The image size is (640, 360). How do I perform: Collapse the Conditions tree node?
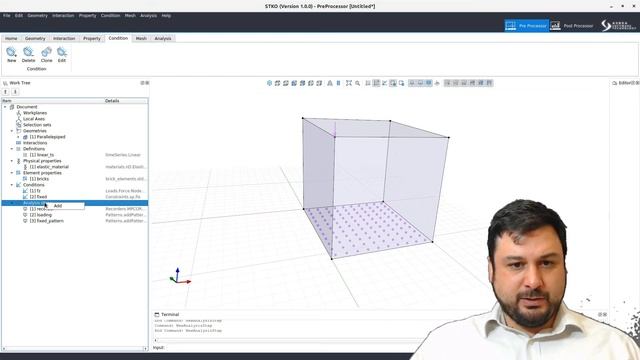(12, 185)
